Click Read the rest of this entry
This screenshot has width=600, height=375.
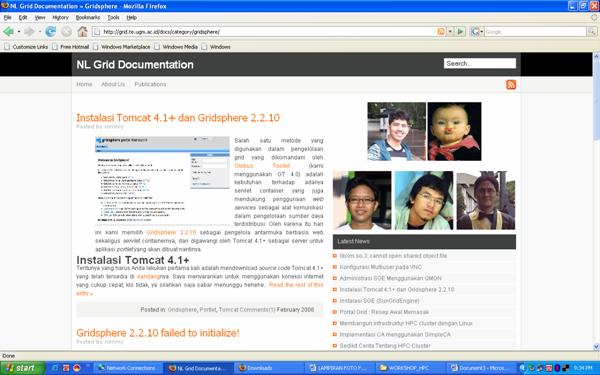coord(296,285)
